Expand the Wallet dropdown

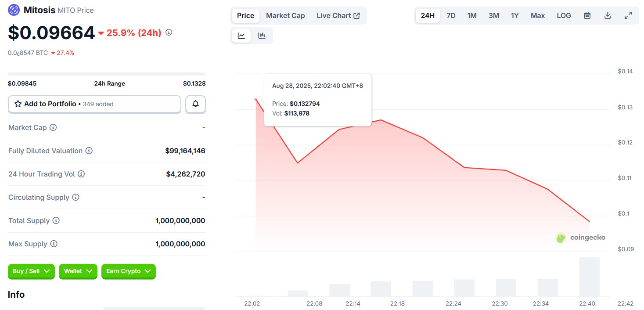point(78,271)
